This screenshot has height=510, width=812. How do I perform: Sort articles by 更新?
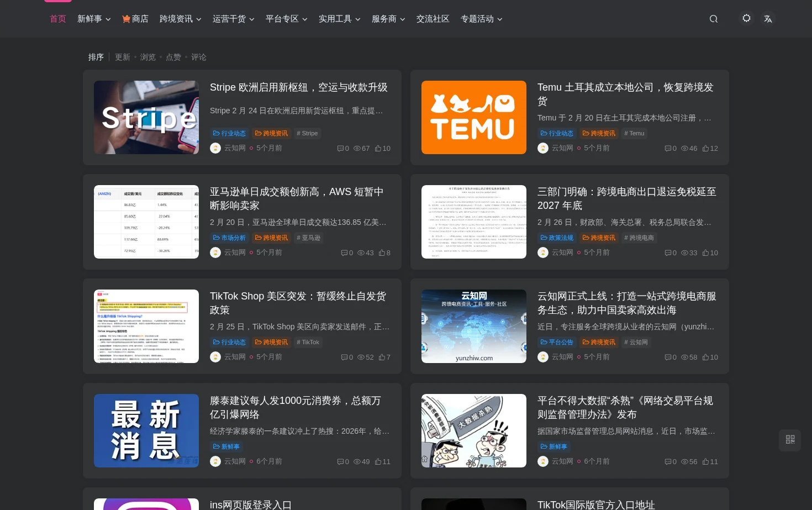pos(123,57)
